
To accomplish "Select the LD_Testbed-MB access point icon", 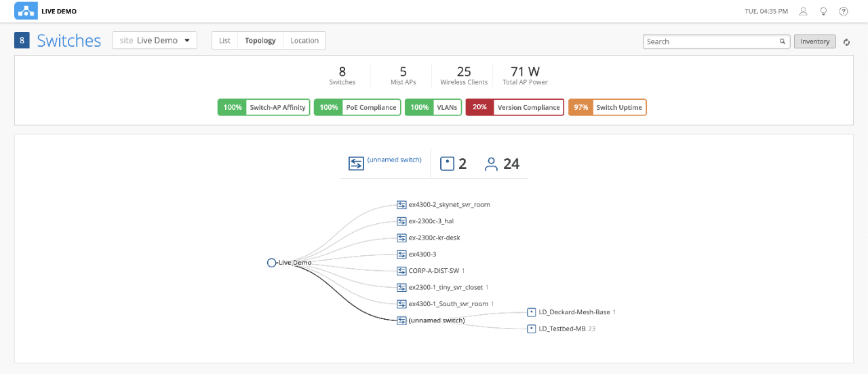I will coord(532,329).
